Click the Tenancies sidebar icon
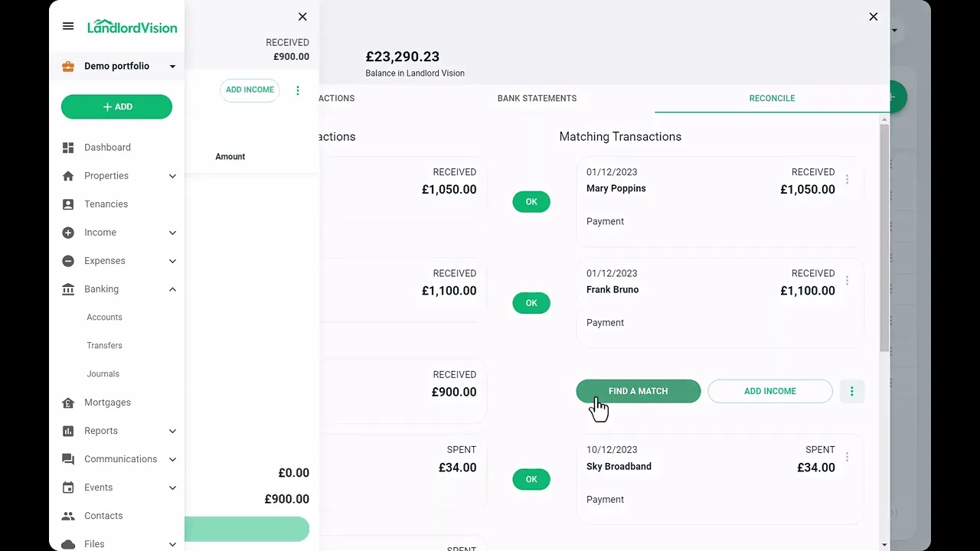The width and height of the screenshot is (980, 551). 68,204
